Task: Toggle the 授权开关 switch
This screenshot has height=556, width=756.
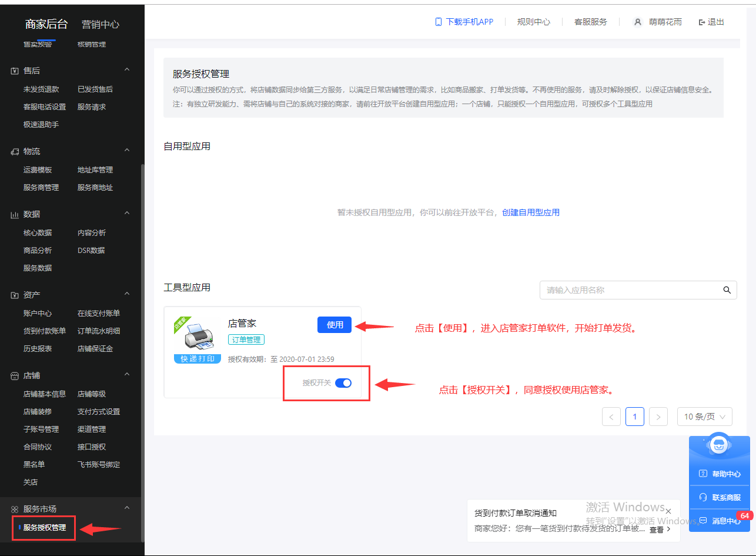Action: click(343, 383)
